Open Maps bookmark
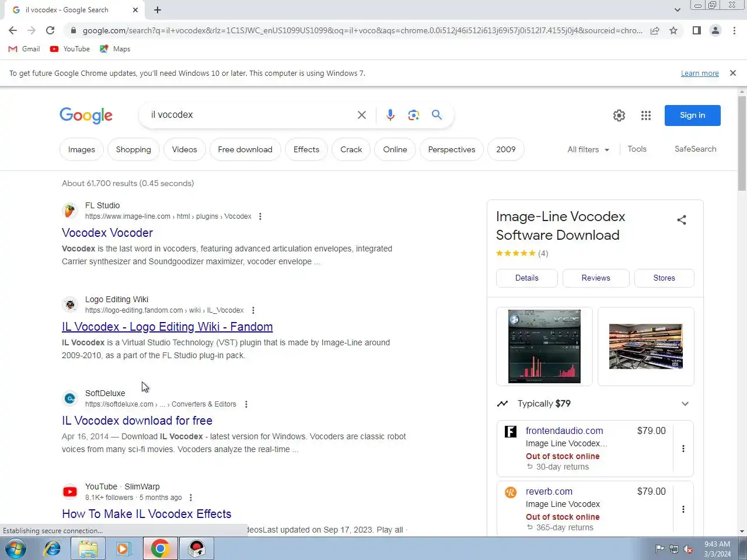 [115, 49]
